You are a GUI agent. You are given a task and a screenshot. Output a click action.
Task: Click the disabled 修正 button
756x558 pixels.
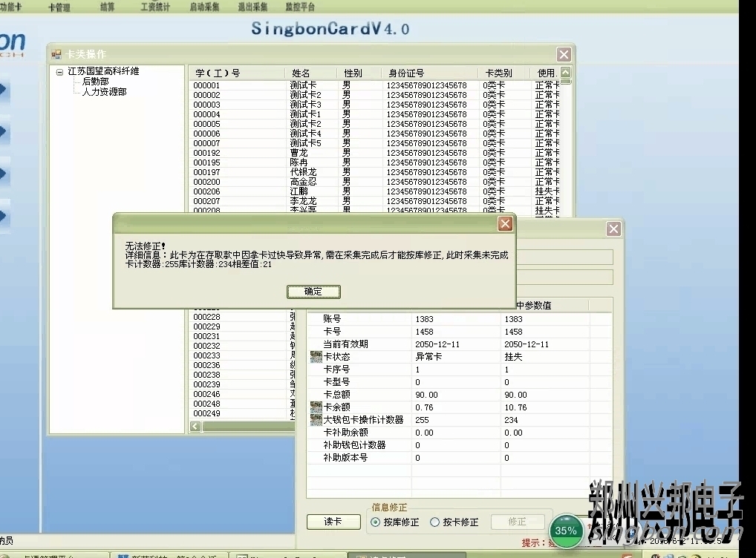[x=518, y=522]
